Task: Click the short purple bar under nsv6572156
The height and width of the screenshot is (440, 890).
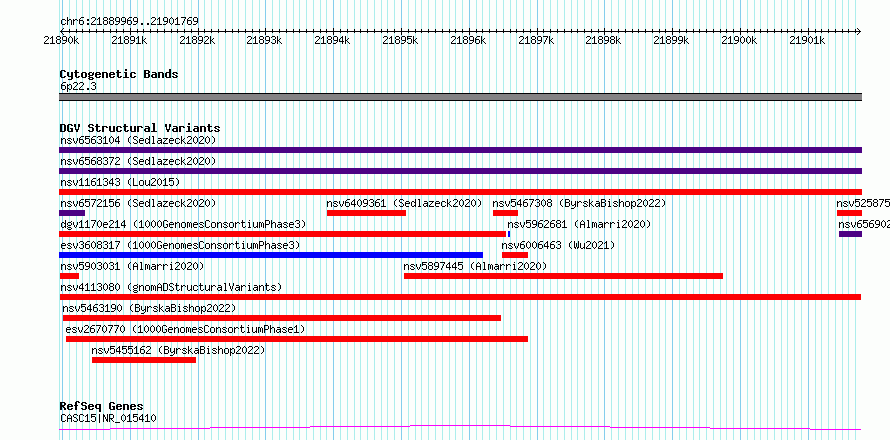Action: pyautogui.click(x=72, y=213)
